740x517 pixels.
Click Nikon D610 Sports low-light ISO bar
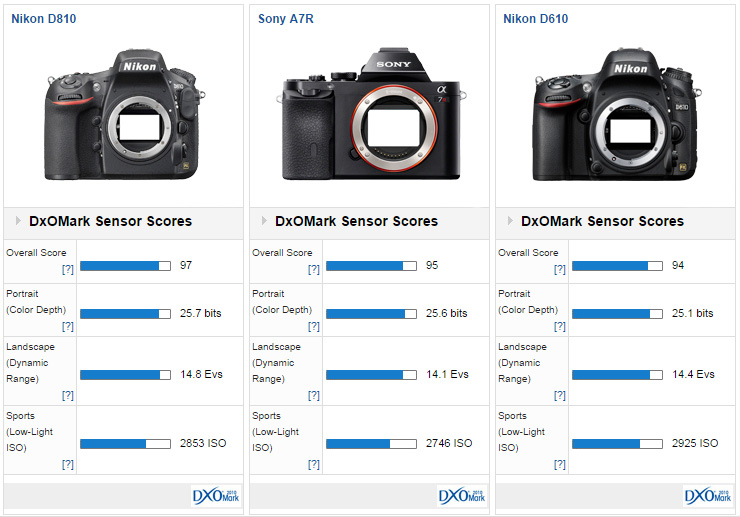(617, 444)
